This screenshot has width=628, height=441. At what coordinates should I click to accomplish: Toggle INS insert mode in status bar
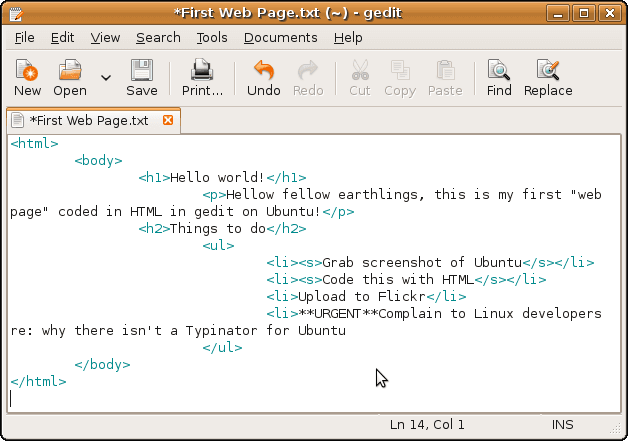[563, 425]
